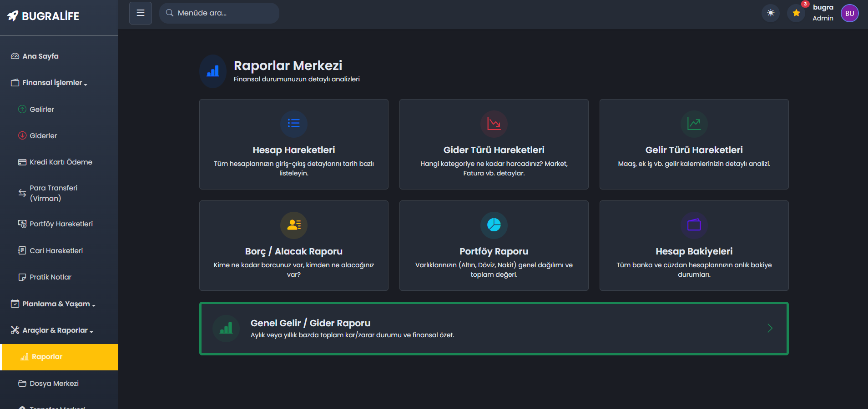
Task: Open Gelirler in the sidebar
Action: point(42,110)
